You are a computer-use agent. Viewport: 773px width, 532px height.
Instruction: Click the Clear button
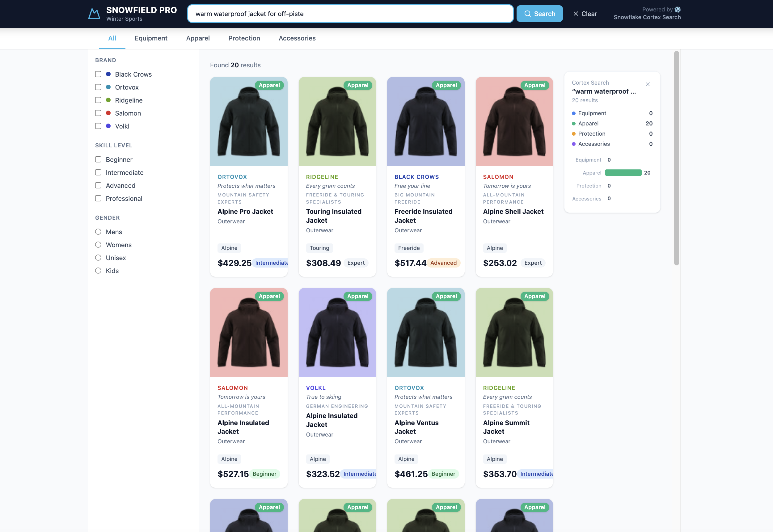pyautogui.click(x=585, y=14)
